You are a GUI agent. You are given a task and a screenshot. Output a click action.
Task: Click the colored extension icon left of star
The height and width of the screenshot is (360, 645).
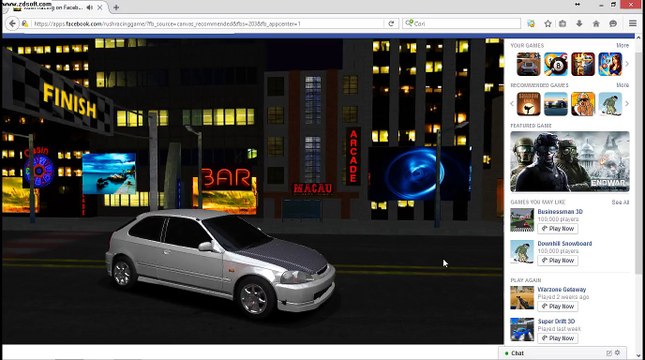[x=531, y=24]
